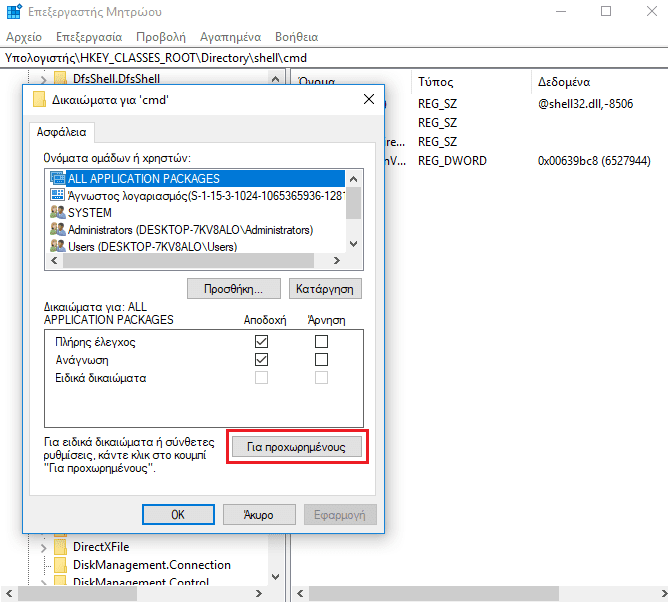The height and width of the screenshot is (602, 668).
Task: Open the Επεξεργασία menu
Action: tap(89, 37)
